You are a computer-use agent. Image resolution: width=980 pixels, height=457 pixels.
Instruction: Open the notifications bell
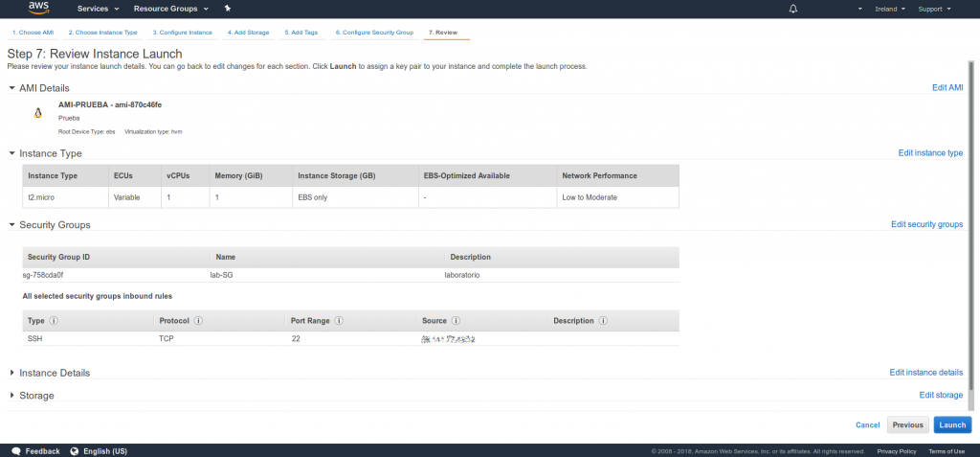coord(792,9)
